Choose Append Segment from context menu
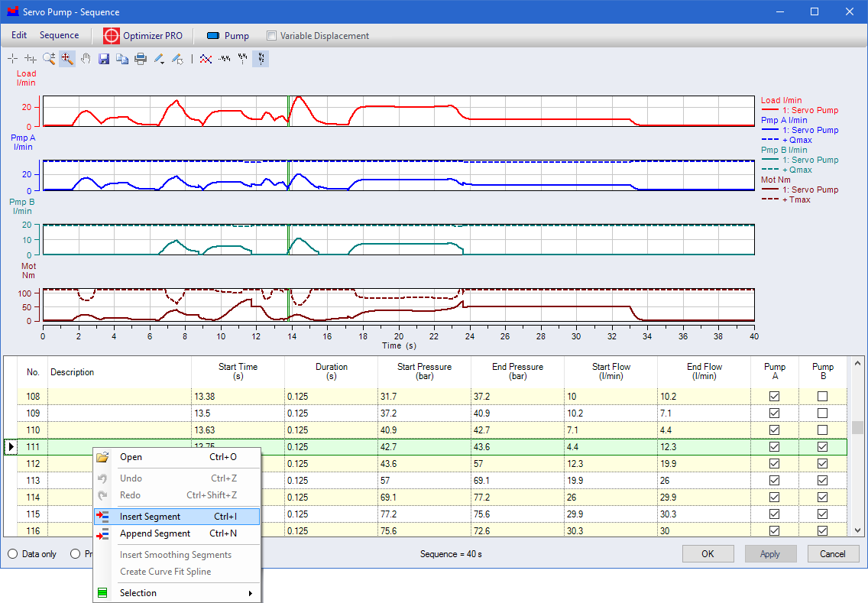The width and height of the screenshot is (868, 603). coord(155,533)
